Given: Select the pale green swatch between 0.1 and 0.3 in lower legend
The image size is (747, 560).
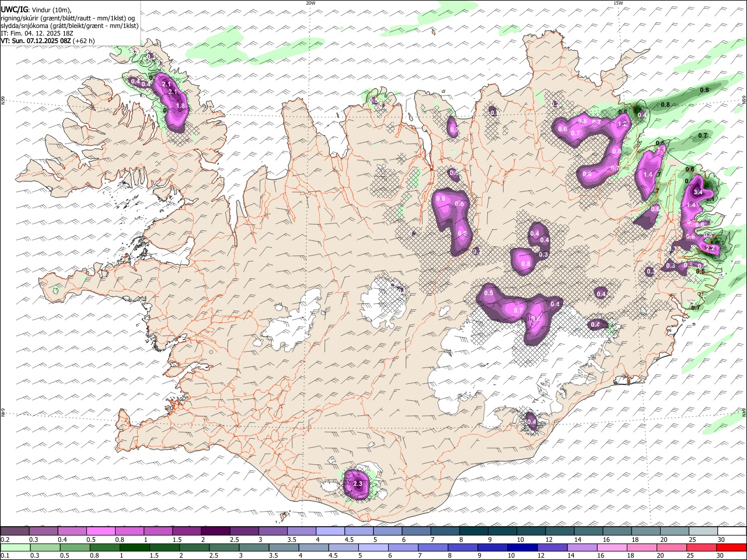Looking at the screenshot, I should (x=15, y=548).
